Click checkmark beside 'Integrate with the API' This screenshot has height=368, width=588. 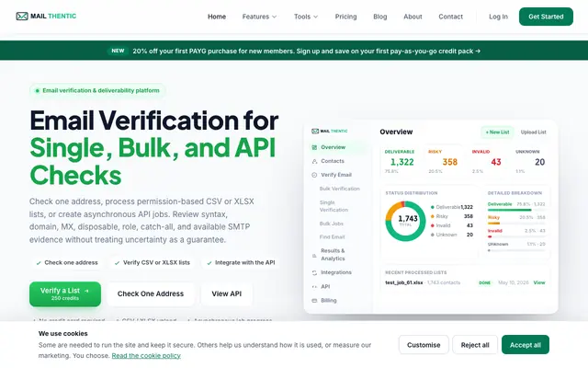click(x=209, y=263)
